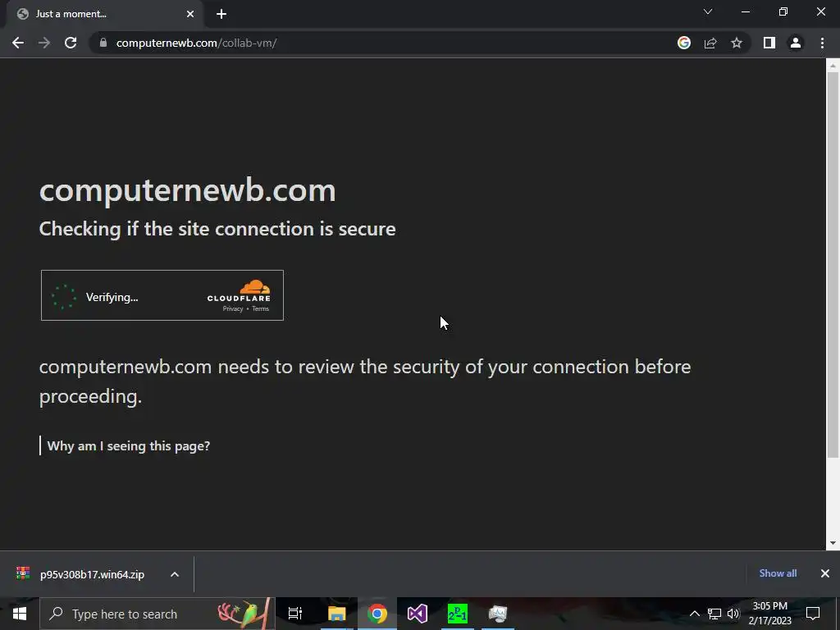Open File Explorer from the taskbar
Image resolution: width=840 pixels, height=630 pixels.
click(337, 614)
